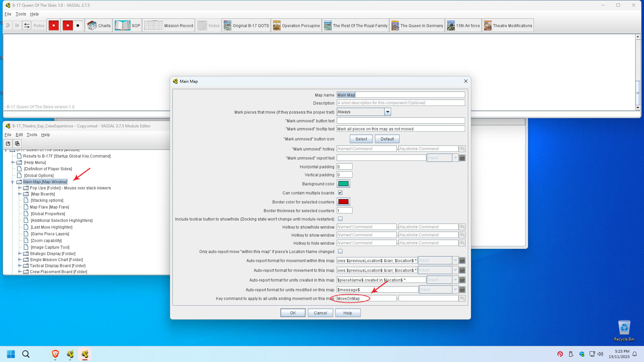Open Help menu in VASSAL main window
Viewport: 644px width, 362px height.
tap(34, 14)
